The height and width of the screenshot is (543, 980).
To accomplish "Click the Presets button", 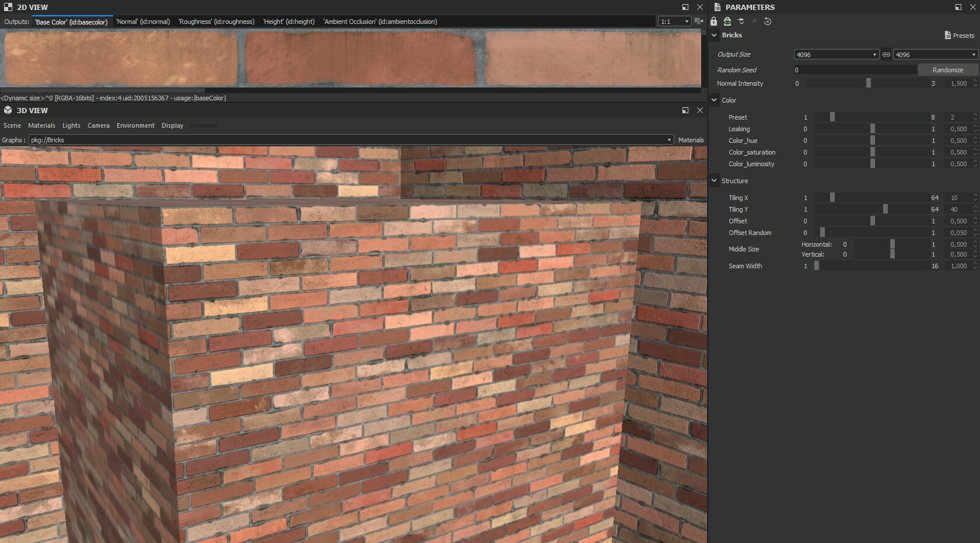I will (x=960, y=35).
